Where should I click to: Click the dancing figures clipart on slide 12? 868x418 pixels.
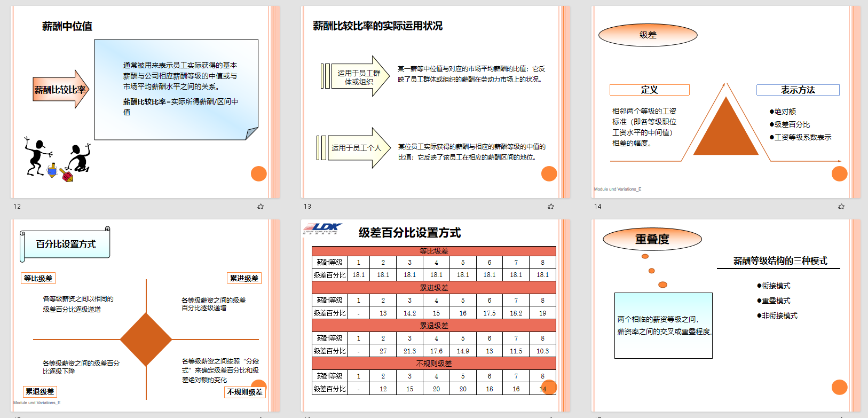pyautogui.click(x=57, y=159)
